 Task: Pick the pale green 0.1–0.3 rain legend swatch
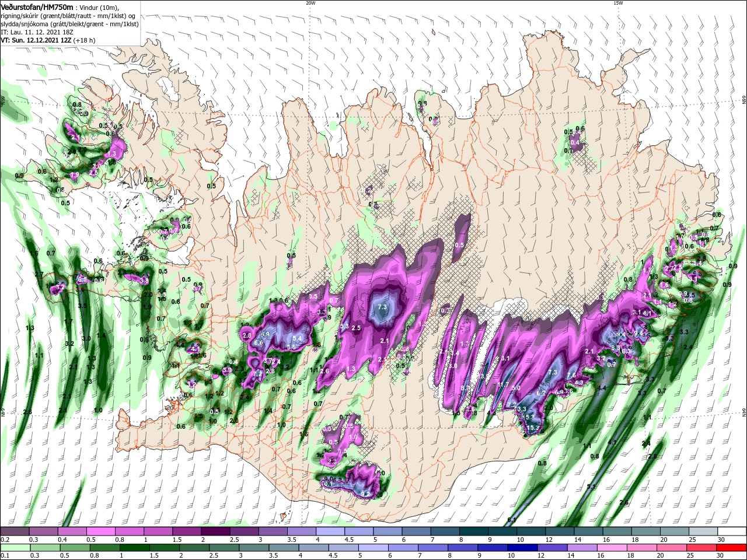coord(15,548)
